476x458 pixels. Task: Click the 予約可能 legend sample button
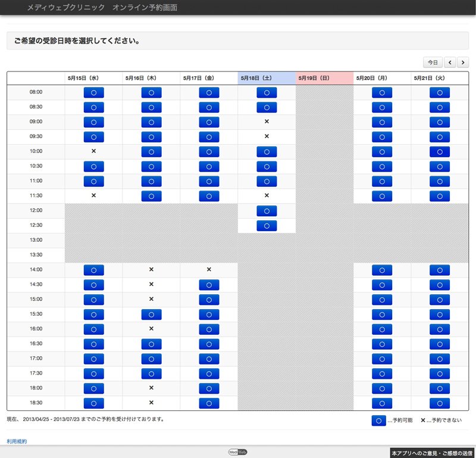pyautogui.click(x=378, y=420)
